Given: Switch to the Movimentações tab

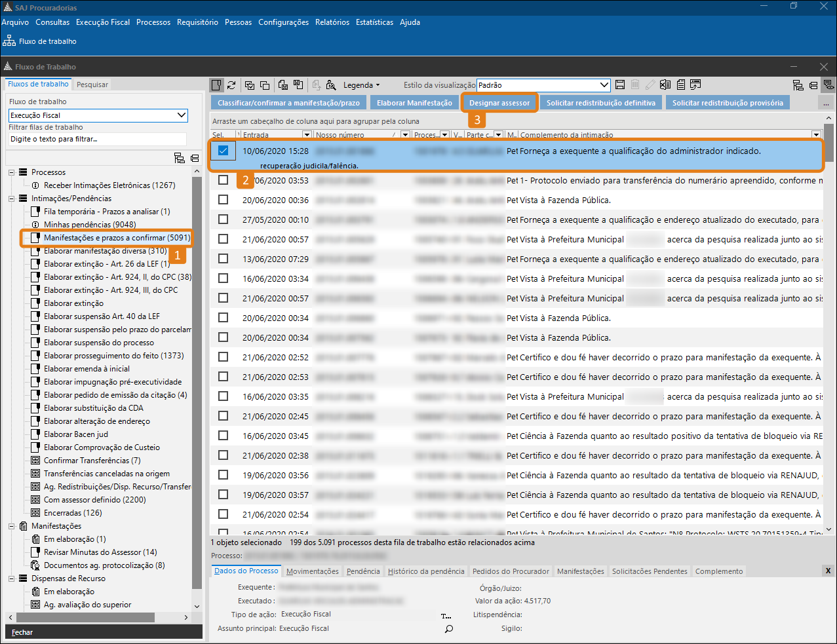Looking at the screenshot, I should [x=312, y=571].
